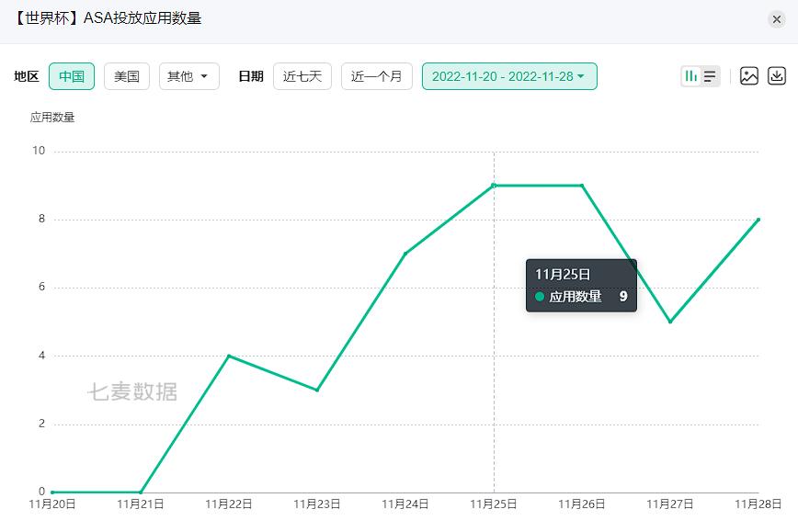Click the green 应用数量 tooltip dot
Viewport: 798px width, 532px height.
click(x=540, y=297)
